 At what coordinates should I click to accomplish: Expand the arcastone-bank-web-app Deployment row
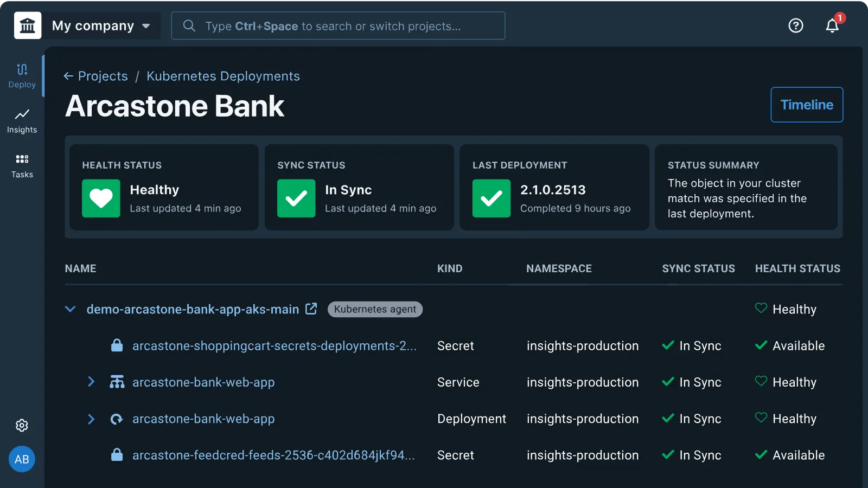(x=91, y=419)
